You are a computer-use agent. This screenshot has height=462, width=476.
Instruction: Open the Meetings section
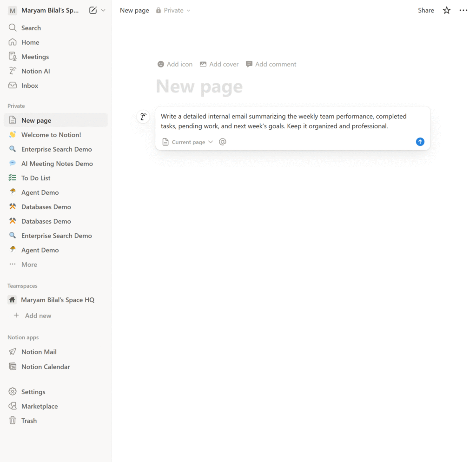(x=34, y=56)
